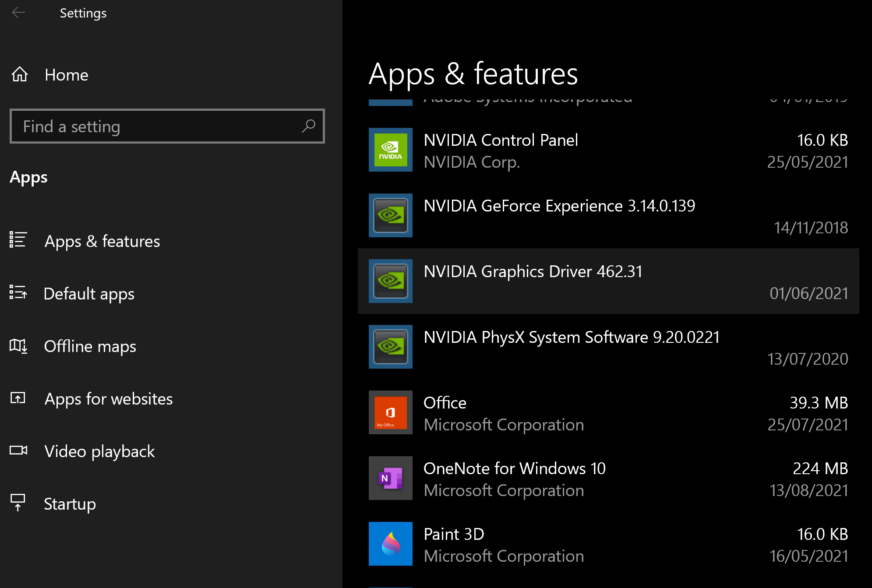Click the Video playback camera icon

(18, 451)
